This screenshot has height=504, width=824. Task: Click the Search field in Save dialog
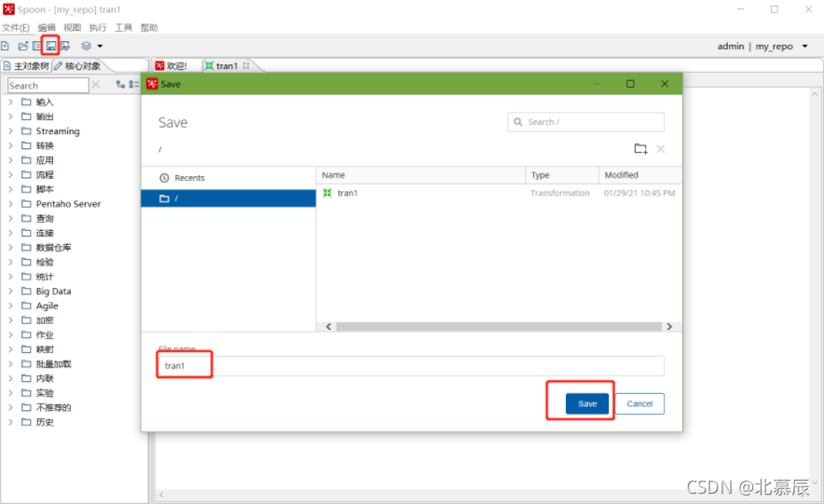(x=586, y=122)
